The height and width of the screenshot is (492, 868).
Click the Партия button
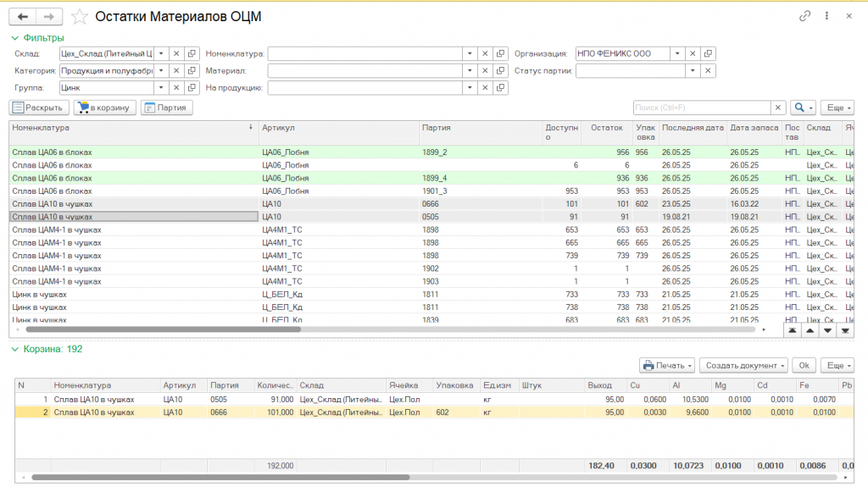pos(167,108)
